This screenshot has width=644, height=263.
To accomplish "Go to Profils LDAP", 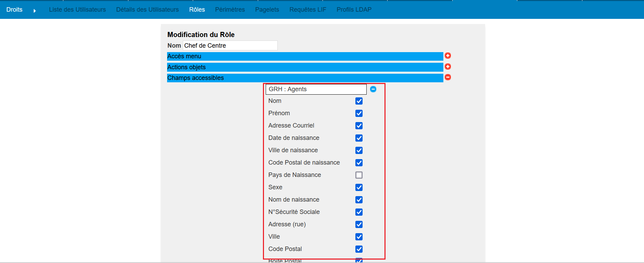I will 354,10.
